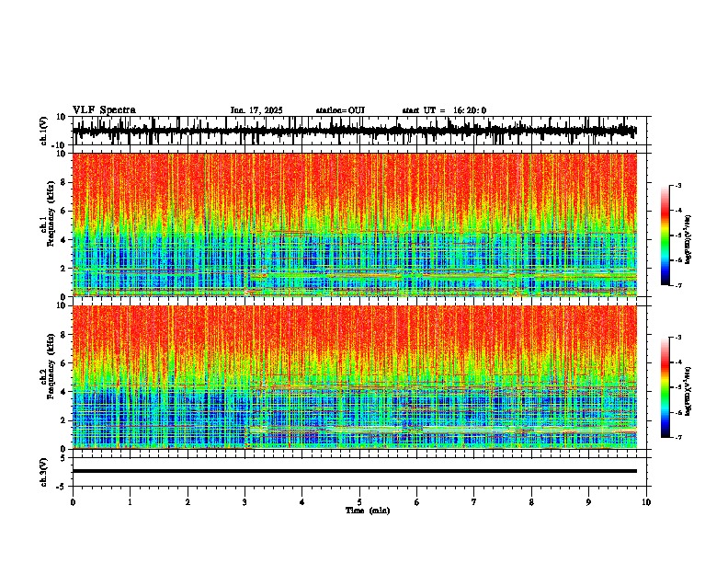
Task: Click ch.1 frequency axis tick label 4
Action: (63, 240)
